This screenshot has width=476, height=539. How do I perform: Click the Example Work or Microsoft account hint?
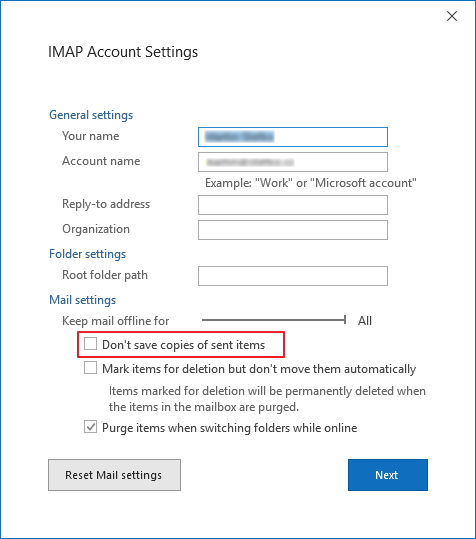point(311,183)
